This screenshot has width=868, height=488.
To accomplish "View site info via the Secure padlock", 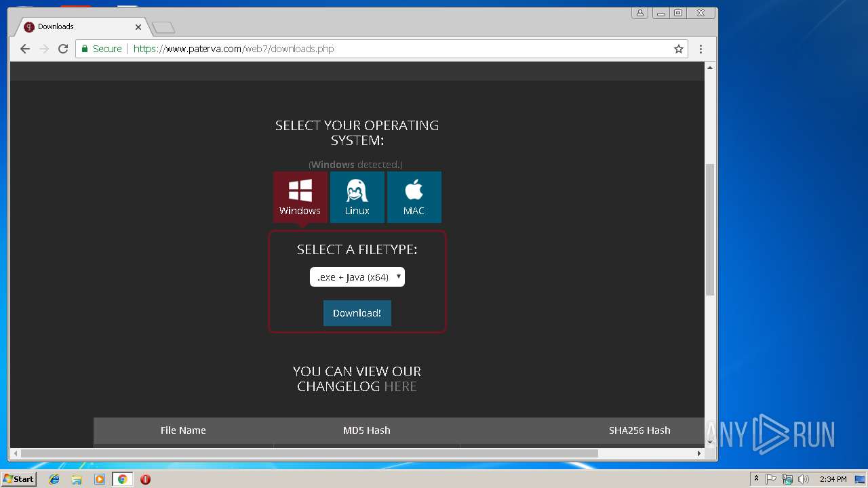I will (102, 49).
